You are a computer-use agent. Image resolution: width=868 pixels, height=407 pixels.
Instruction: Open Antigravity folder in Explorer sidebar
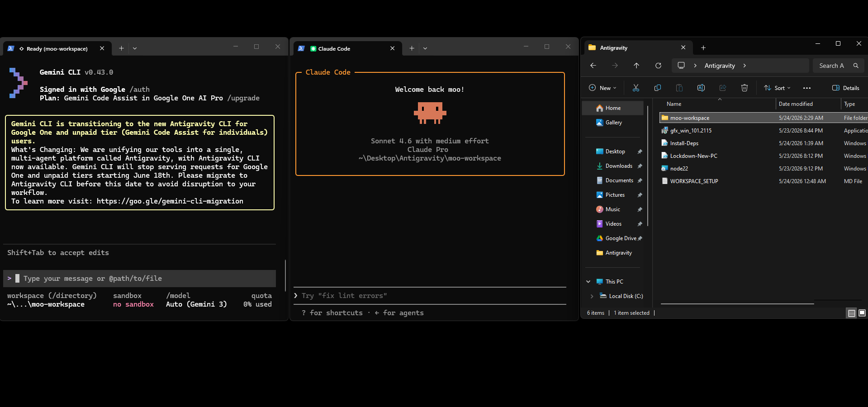(618, 253)
